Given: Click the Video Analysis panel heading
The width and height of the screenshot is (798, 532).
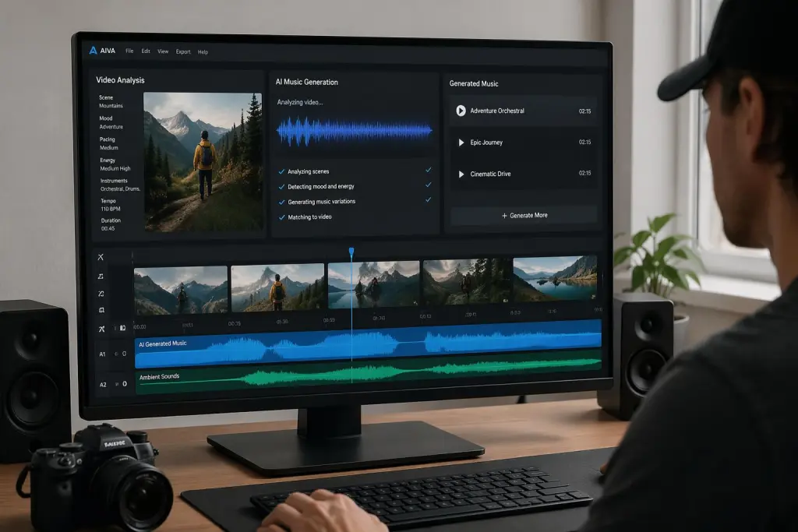Looking at the screenshot, I should point(120,80).
